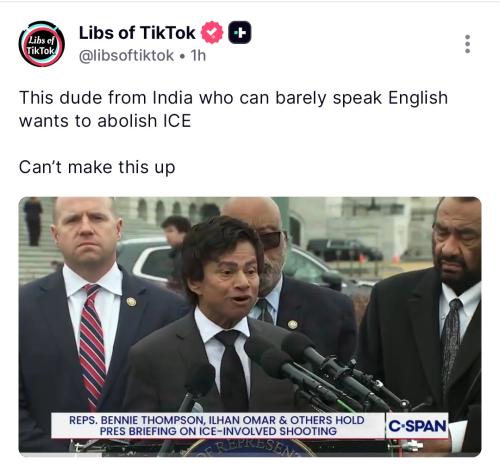Click the microphone cluster at the podium
This screenshot has width=500, height=473.
coord(327,372)
